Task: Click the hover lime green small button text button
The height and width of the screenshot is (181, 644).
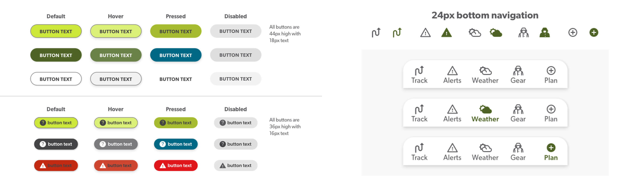Action: (x=116, y=123)
